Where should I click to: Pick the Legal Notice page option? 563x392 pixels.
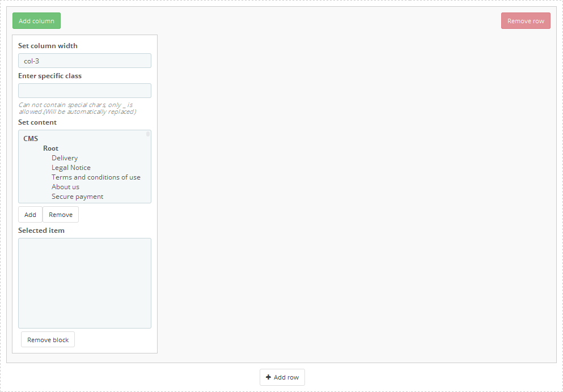pyautogui.click(x=71, y=168)
